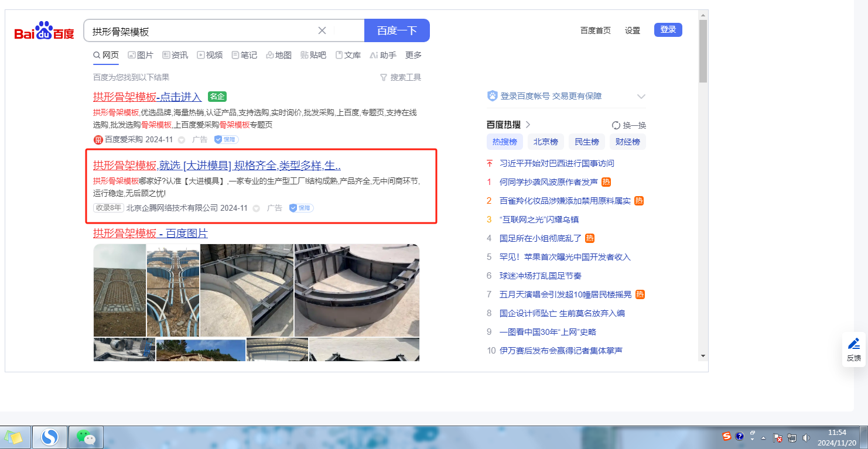Screen dimensions: 868x449
Task: Click the 保障 badge on the 北京企腾 ad
Action: (x=301, y=208)
